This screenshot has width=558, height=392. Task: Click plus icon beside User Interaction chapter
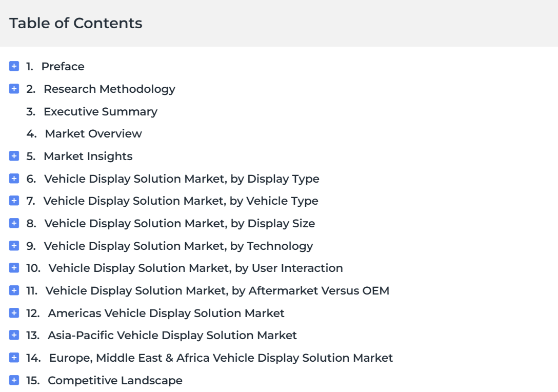(14, 268)
